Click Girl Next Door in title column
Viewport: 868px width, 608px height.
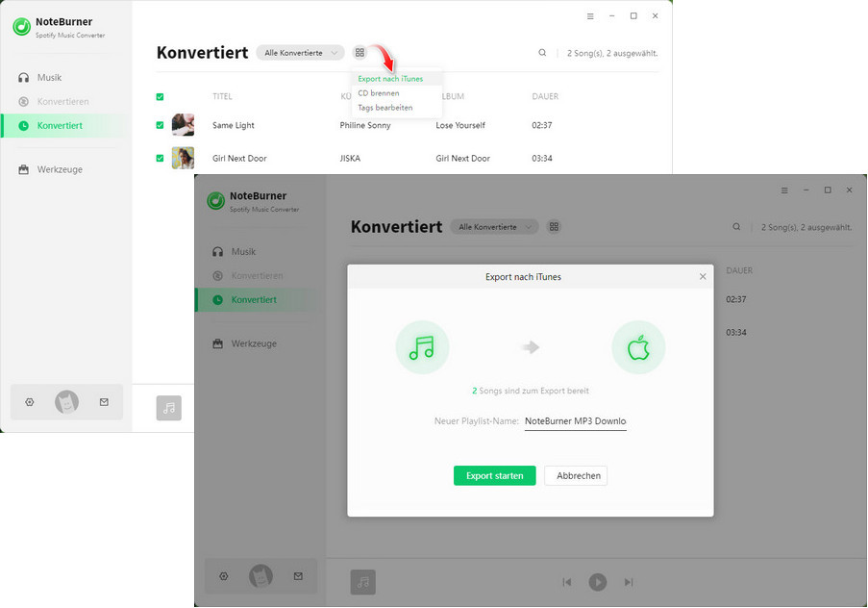click(x=239, y=159)
